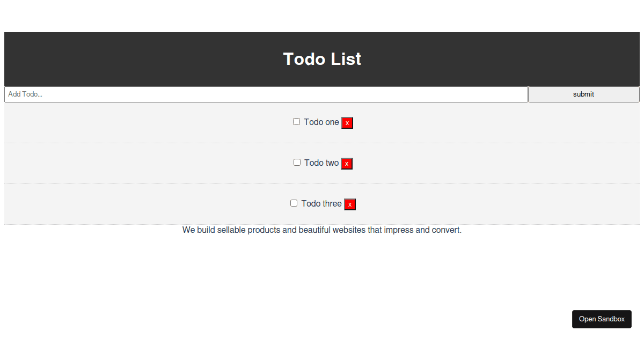
Task: Click the word 'List' in the header
Action: coord(346,59)
